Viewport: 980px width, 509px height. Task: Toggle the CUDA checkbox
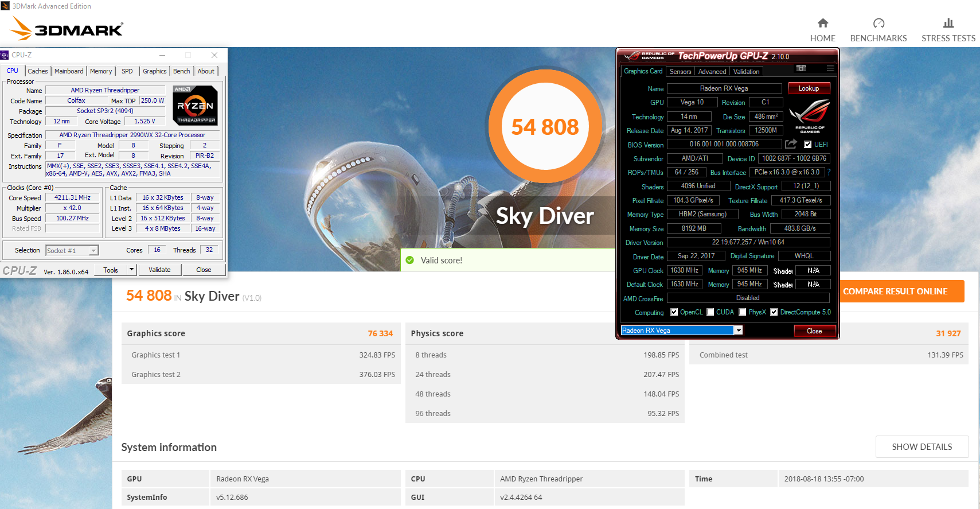(x=710, y=312)
